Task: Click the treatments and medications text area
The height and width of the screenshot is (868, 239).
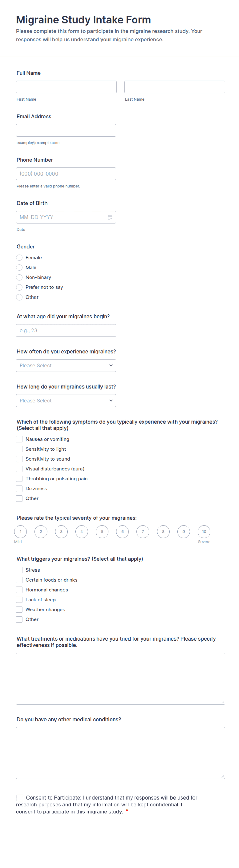Action: click(121, 679)
